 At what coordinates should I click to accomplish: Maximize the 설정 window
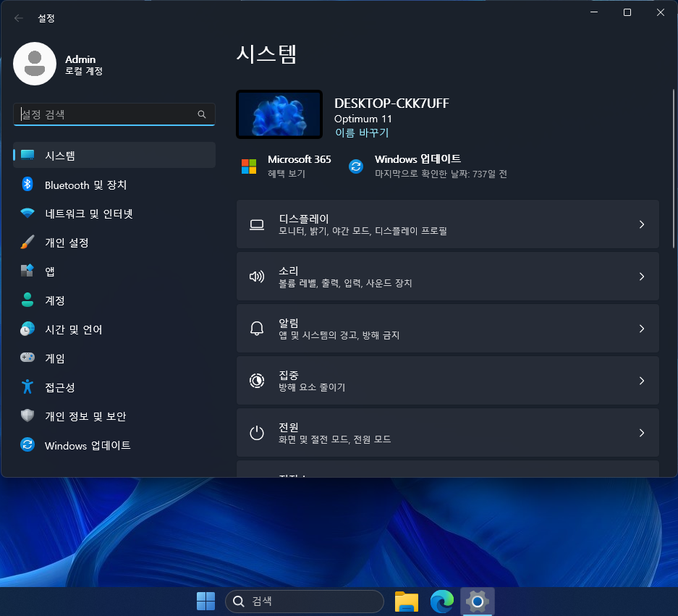(x=627, y=12)
